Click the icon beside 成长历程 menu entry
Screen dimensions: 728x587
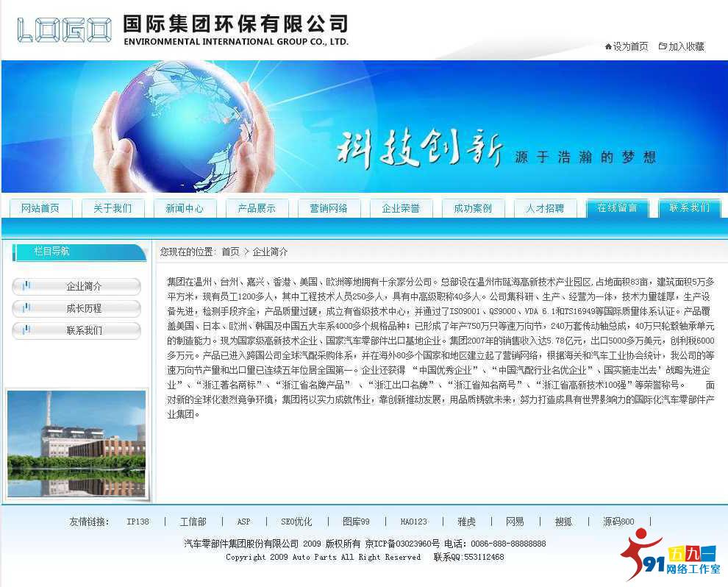(27, 308)
